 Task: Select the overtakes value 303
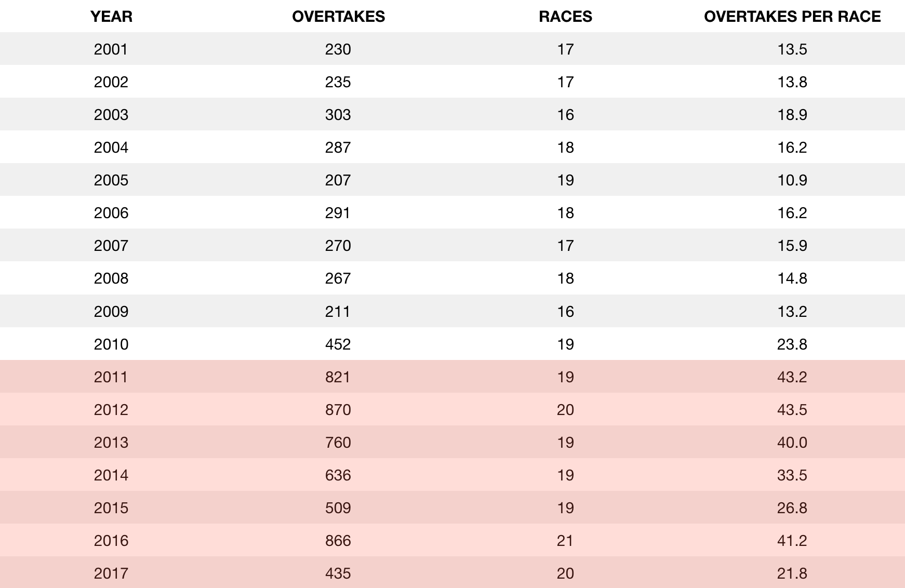(338, 115)
